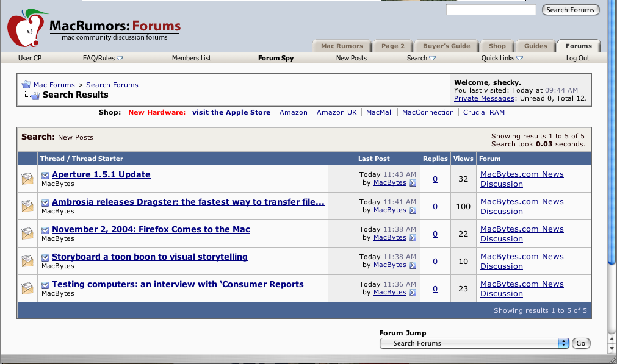The height and width of the screenshot is (364, 617).
Task: Click the checkmark icon before Aperture 1.5.1 Update
Action: pyautogui.click(x=45, y=176)
